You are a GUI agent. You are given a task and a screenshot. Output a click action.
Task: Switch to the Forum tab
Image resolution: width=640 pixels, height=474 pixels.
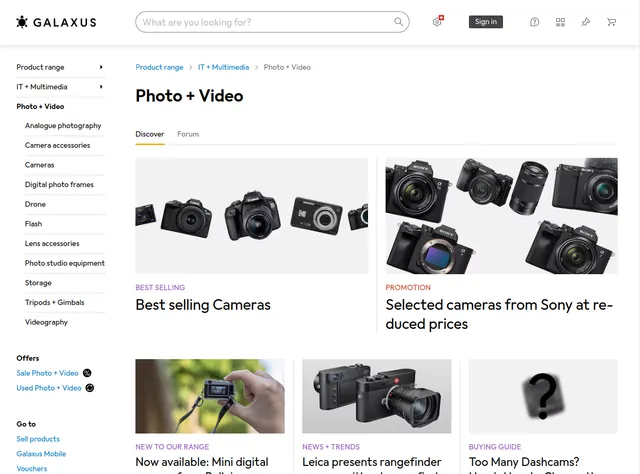pos(188,134)
